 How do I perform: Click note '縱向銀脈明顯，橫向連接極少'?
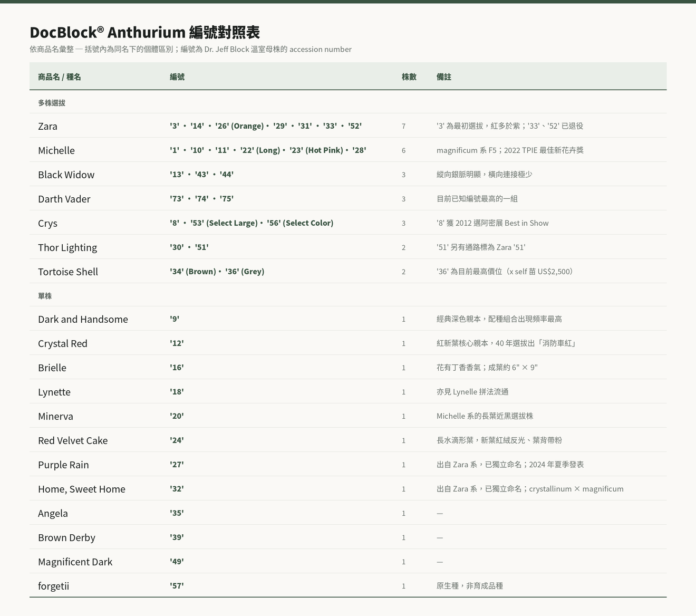pos(485,175)
